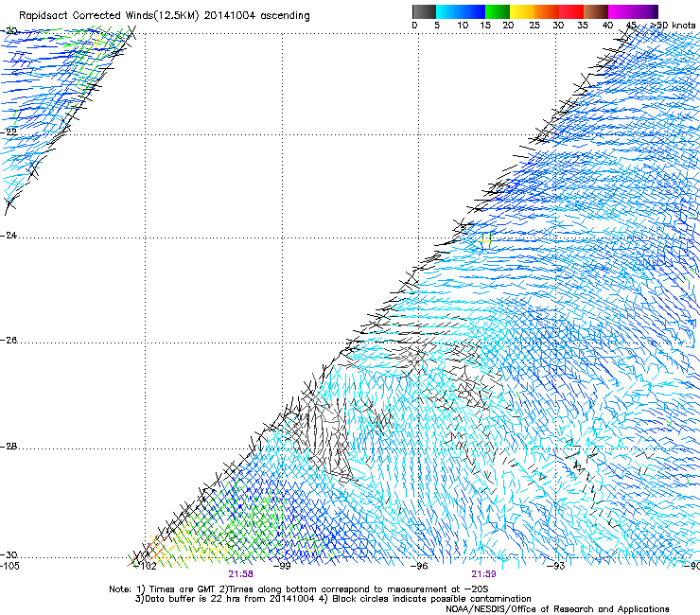Viewport: 700px width, 615px height.
Task: Click the longitude label '-93'
Action: [556, 566]
